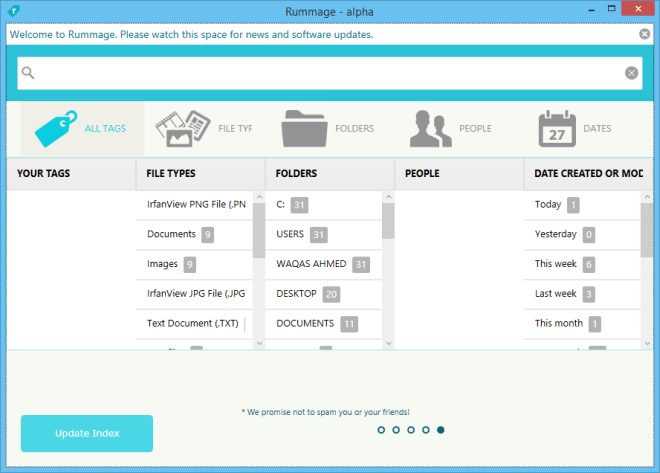The width and height of the screenshot is (660, 473).
Task: Click the Rummage logo in title bar
Action: tap(13, 11)
